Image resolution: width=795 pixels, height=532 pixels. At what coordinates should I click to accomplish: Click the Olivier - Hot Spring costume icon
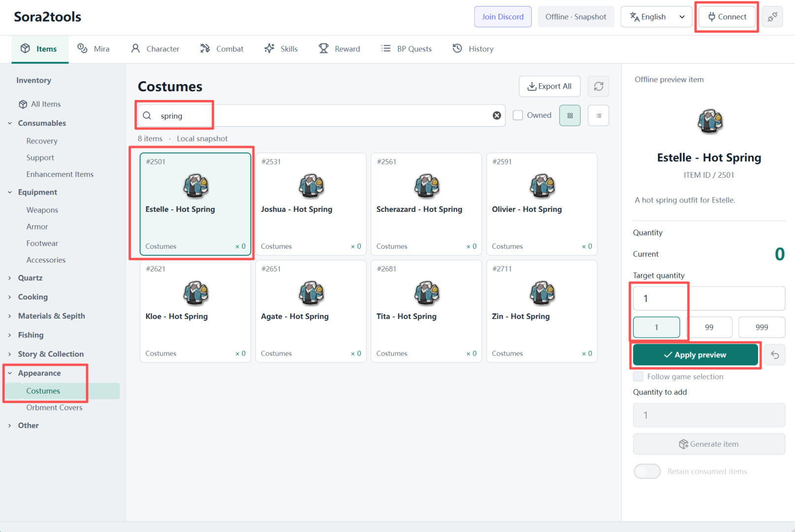click(x=542, y=186)
